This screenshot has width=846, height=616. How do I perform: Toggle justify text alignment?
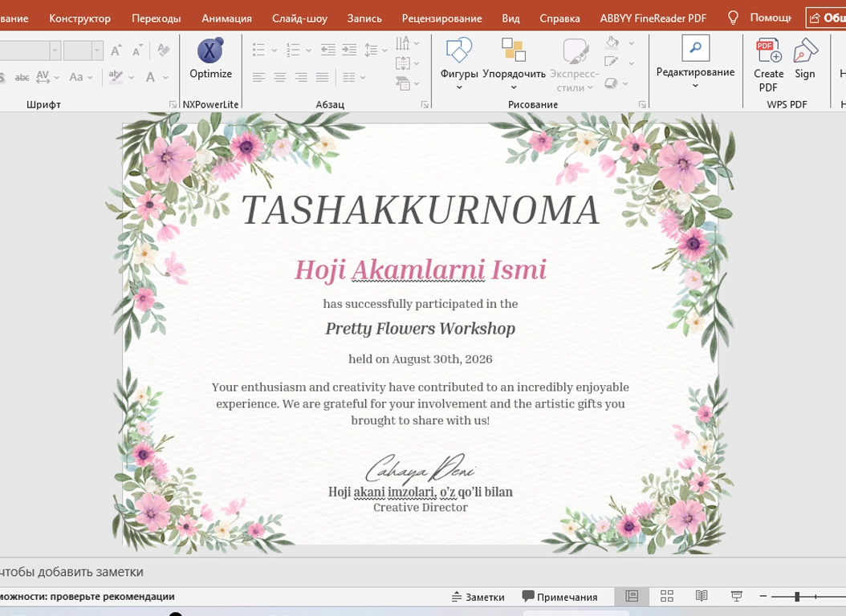click(322, 78)
